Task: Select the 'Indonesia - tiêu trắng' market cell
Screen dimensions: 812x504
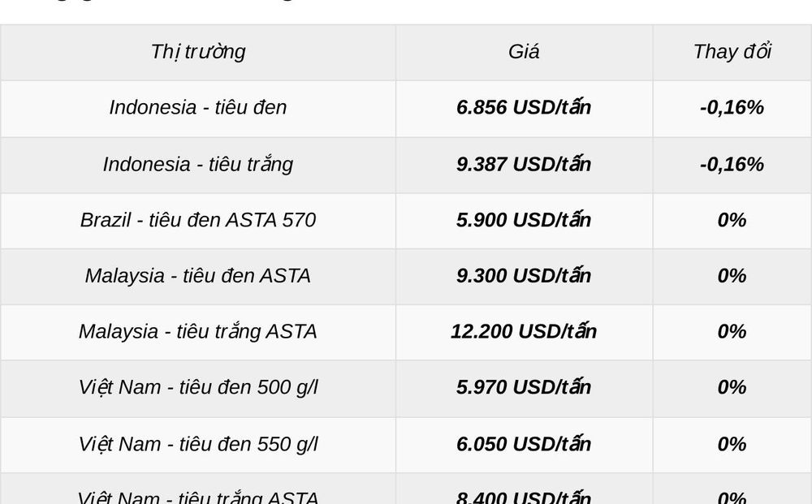Action: click(198, 165)
